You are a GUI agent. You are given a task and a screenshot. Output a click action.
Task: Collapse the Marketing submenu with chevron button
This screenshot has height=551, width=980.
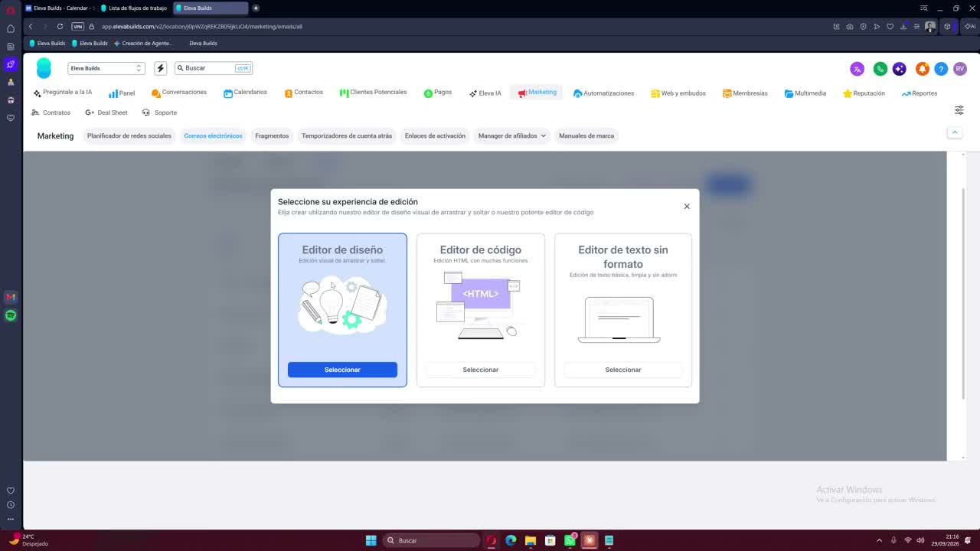tap(955, 132)
